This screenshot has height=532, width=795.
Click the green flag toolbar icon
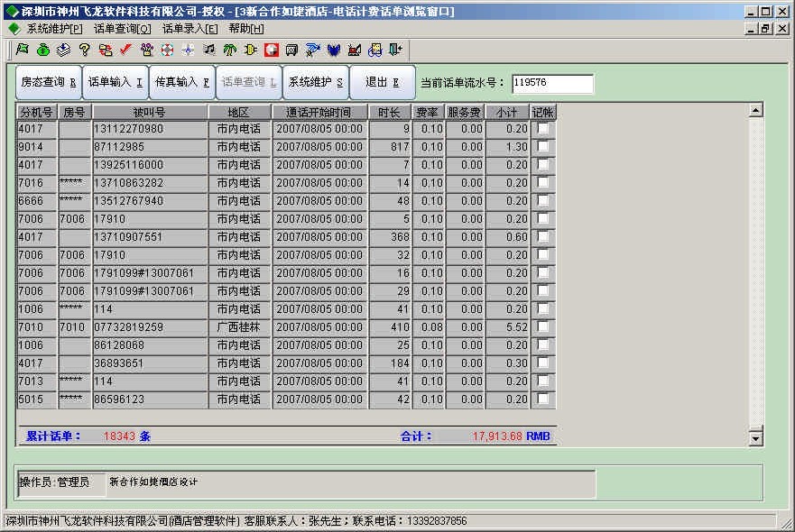pos(23,50)
